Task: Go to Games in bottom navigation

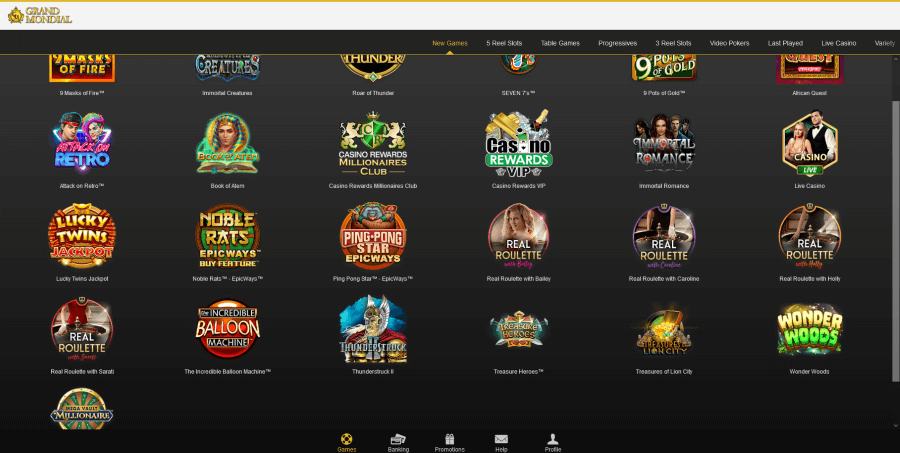Action: tap(347, 443)
